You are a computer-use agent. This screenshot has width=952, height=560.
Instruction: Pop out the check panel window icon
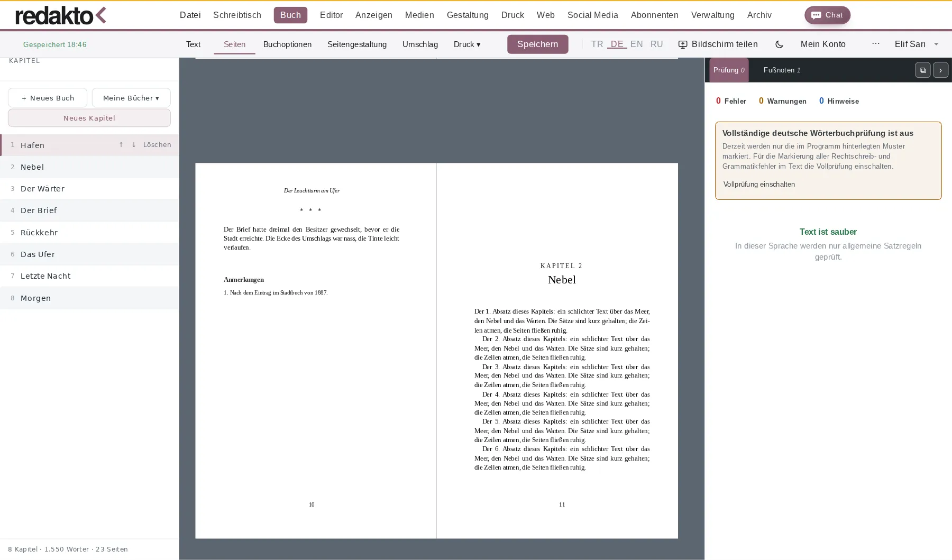[922, 70]
